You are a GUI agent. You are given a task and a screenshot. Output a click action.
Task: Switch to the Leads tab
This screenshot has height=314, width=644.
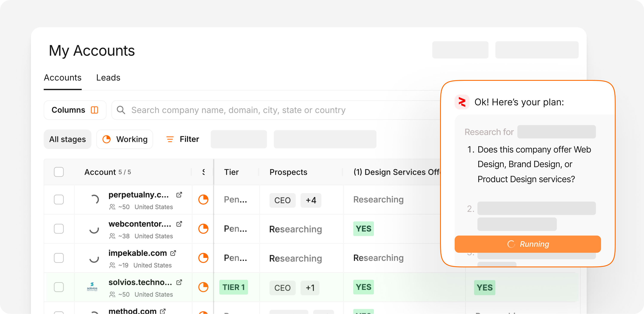point(108,78)
